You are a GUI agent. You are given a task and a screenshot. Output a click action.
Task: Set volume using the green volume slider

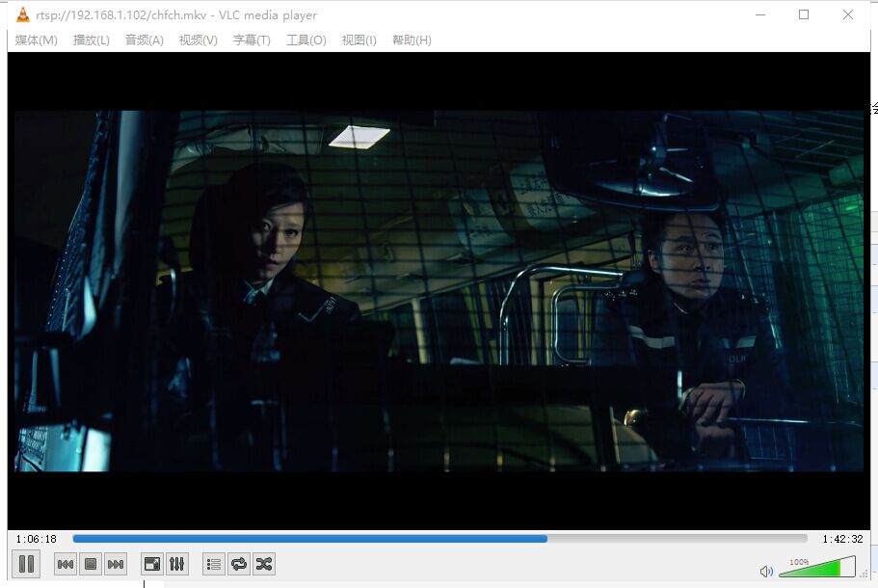[817, 567]
